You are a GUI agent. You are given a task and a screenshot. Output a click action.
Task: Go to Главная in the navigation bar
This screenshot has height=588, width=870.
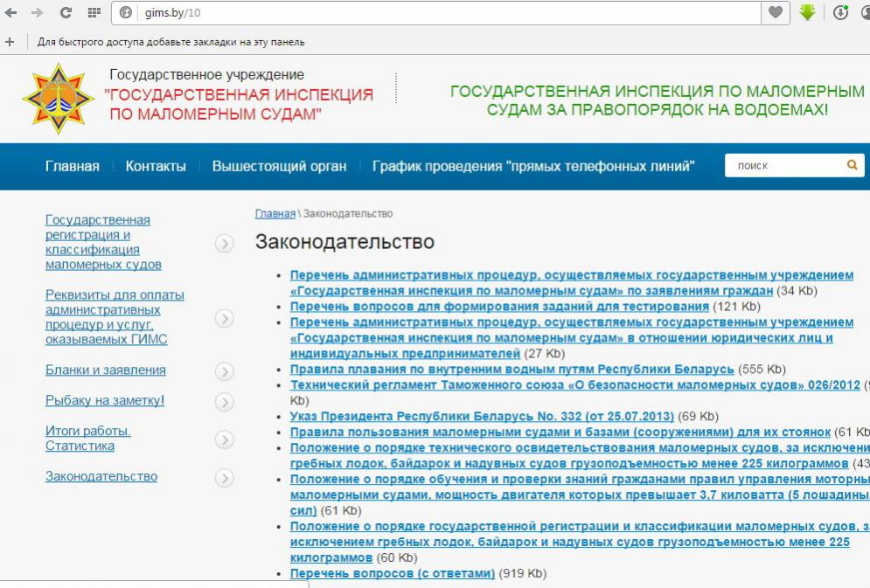coord(73,166)
